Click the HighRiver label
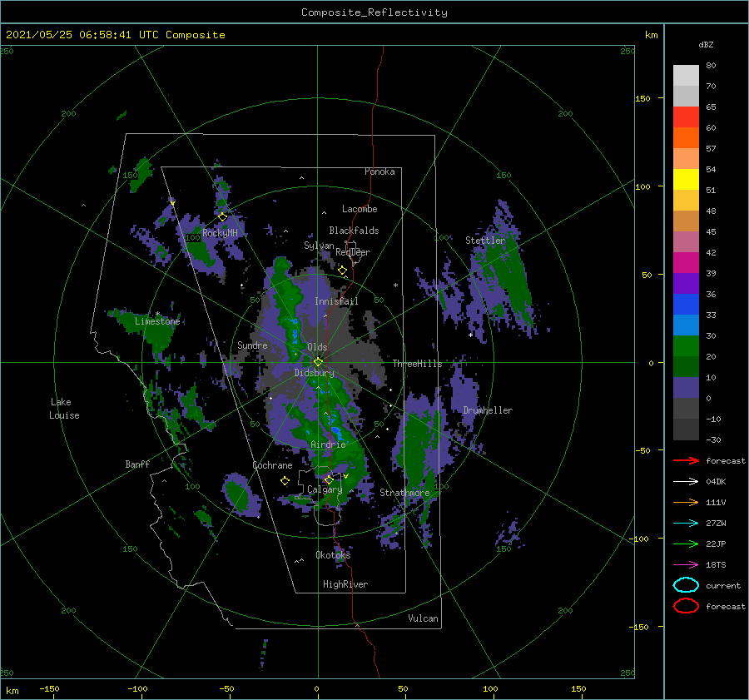 click(345, 584)
